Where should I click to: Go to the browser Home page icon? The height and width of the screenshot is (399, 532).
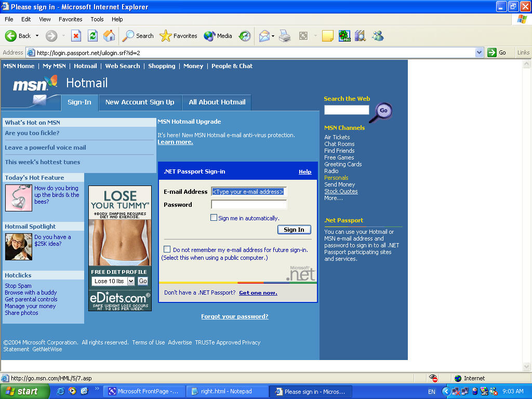pyautogui.click(x=109, y=36)
